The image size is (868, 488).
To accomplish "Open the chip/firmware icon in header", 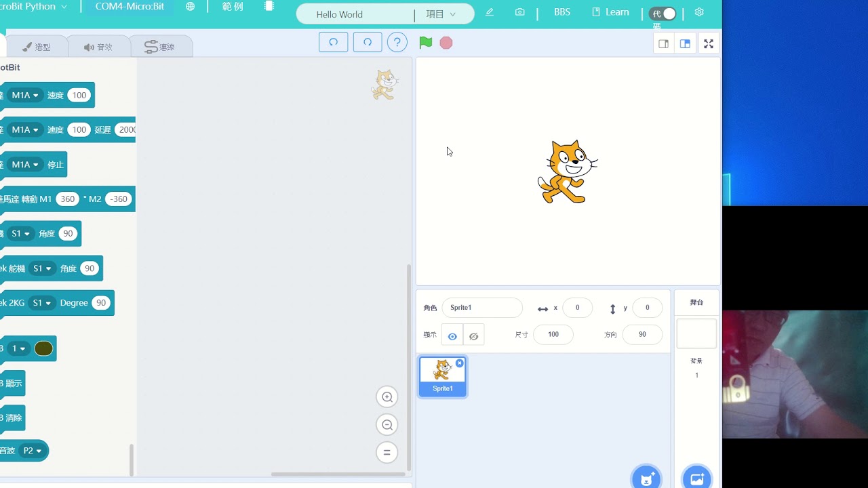I will tap(269, 6).
